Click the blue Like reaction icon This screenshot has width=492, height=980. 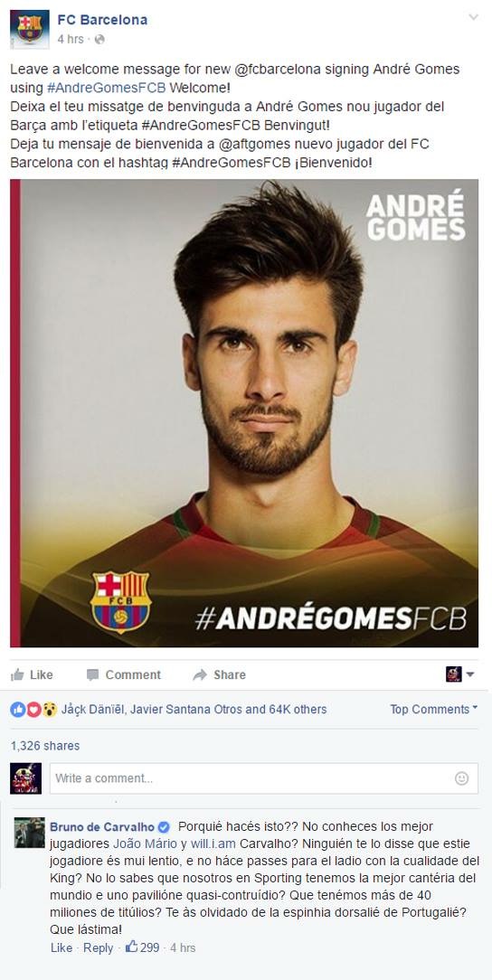point(17,710)
